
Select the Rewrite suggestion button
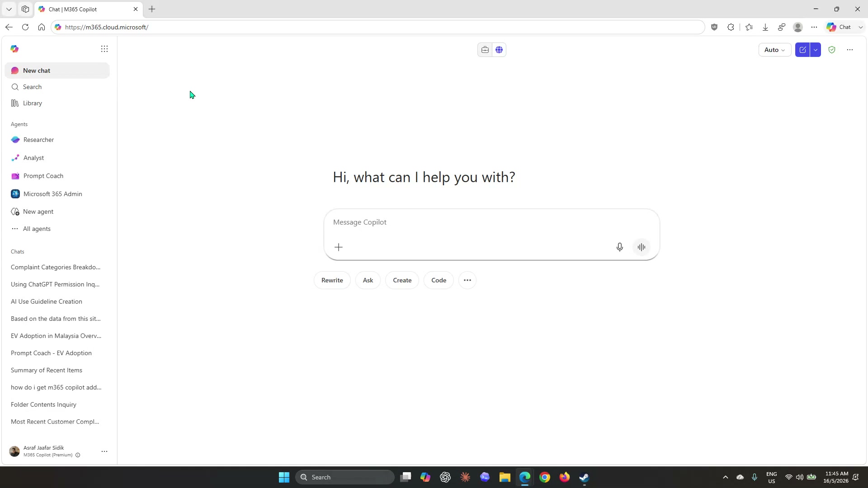pos(332,280)
